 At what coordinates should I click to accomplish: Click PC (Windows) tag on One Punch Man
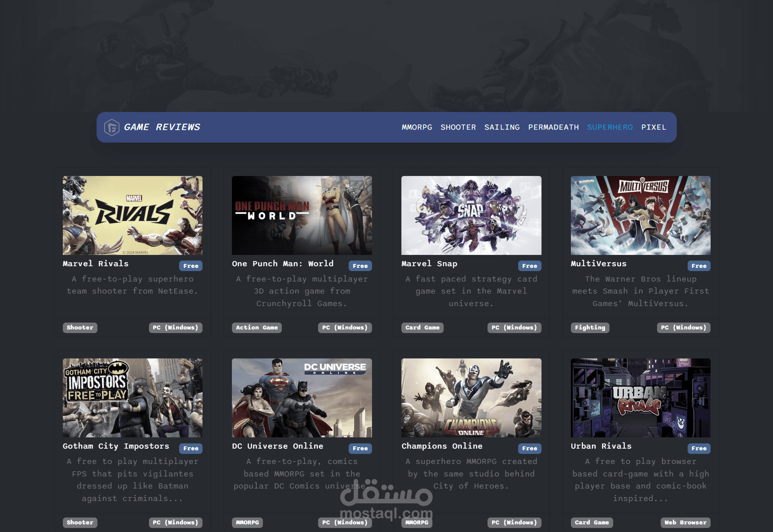(x=345, y=328)
